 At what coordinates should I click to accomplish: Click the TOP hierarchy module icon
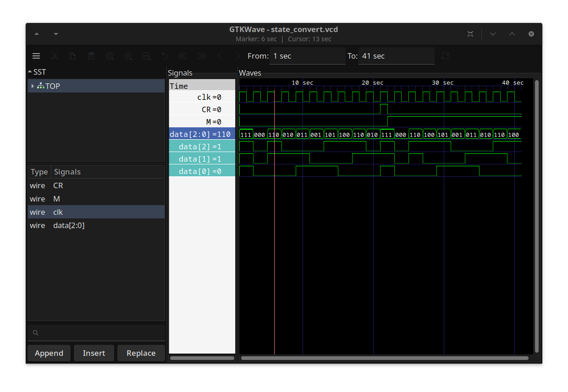tap(41, 86)
